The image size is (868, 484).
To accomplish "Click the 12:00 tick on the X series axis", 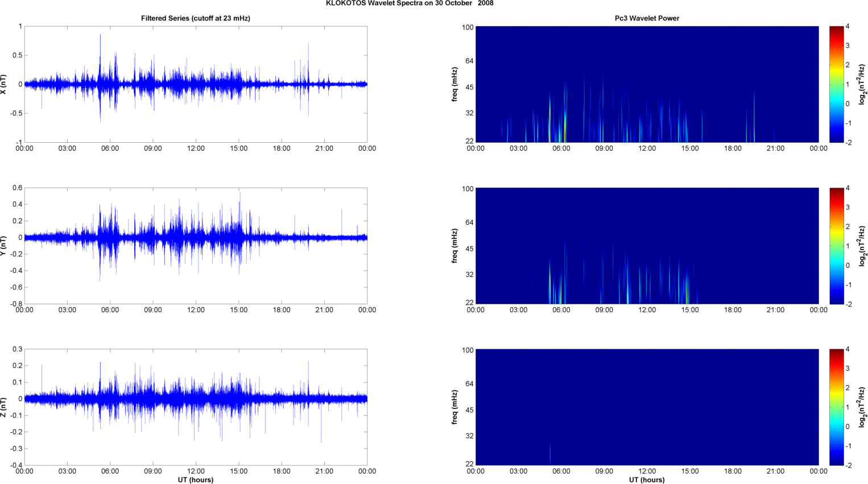I will point(196,148).
